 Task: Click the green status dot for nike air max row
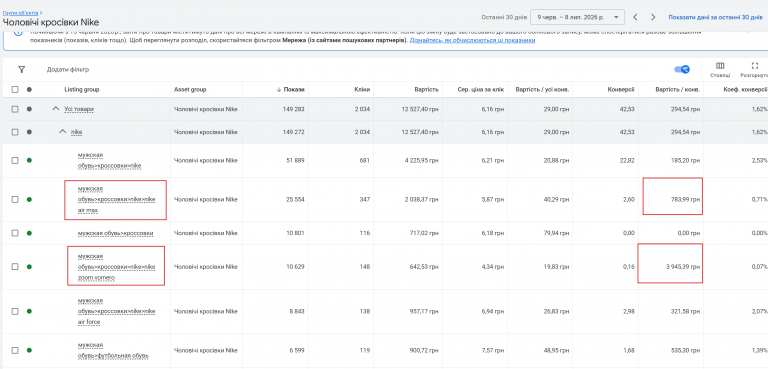(x=29, y=199)
